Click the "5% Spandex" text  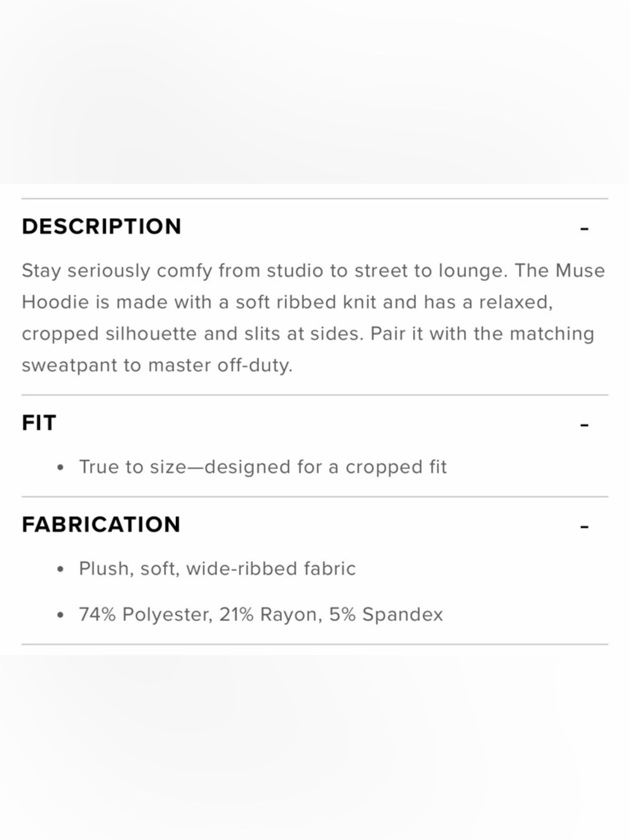pos(386,614)
